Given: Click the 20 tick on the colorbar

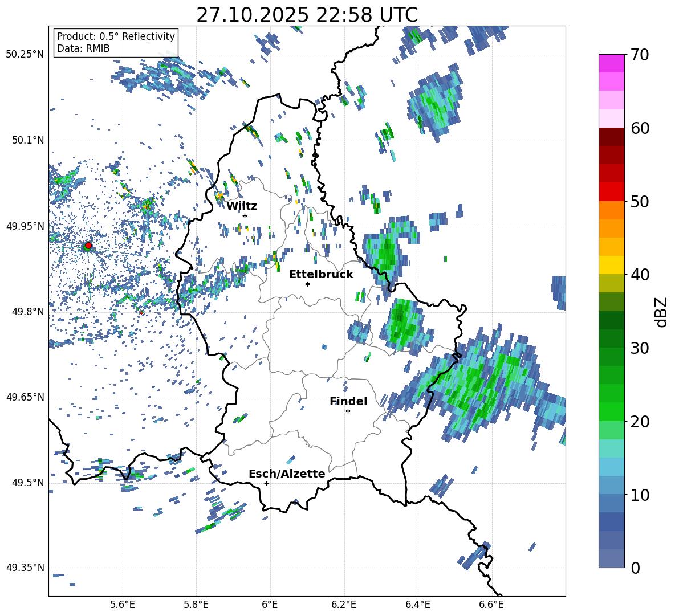Looking at the screenshot, I should coord(640,421).
